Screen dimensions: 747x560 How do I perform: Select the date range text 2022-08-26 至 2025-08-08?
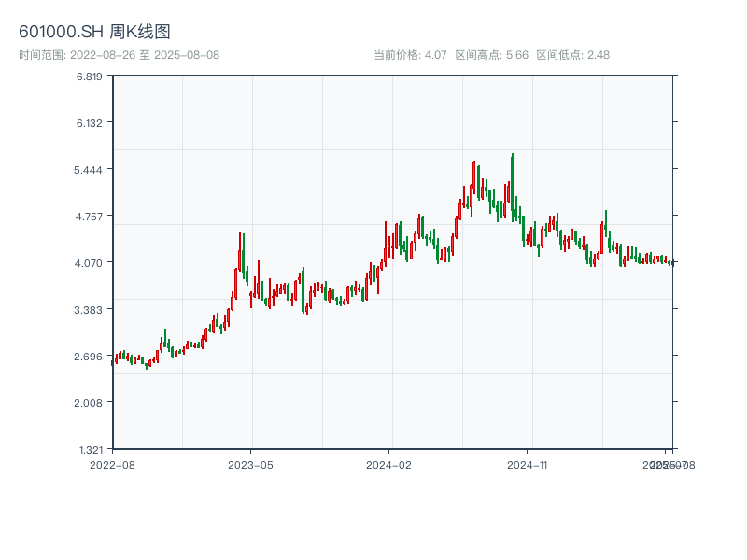click(145, 55)
